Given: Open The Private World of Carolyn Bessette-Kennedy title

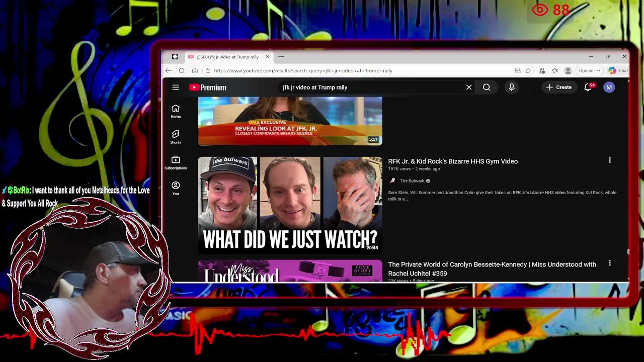Looking at the screenshot, I should point(492,269).
